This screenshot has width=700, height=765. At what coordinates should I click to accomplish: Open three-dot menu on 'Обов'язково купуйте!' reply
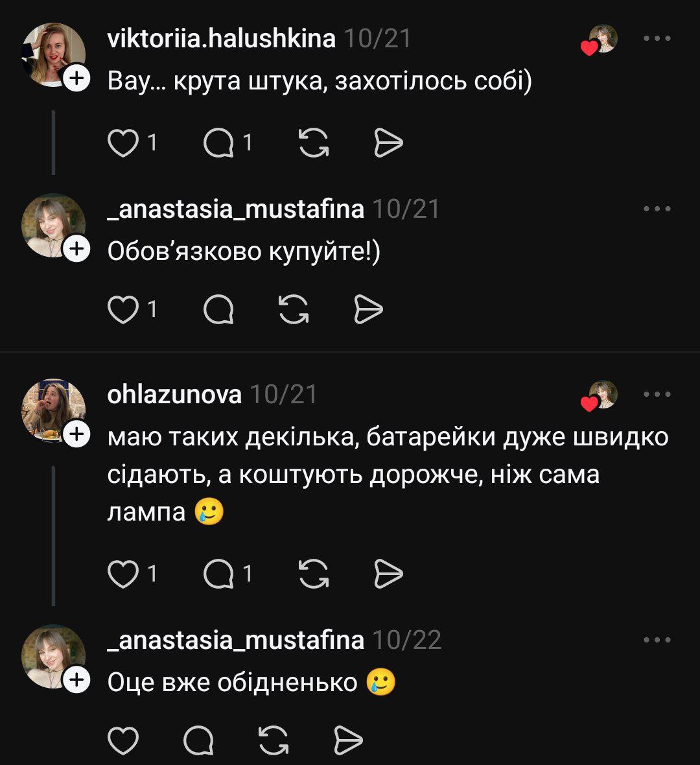(657, 209)
